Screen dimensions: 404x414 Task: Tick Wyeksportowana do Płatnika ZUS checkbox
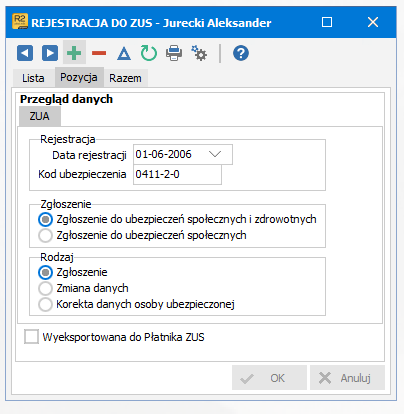point(31,337)
